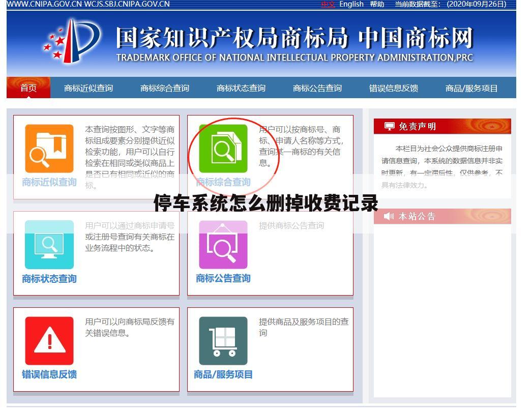Open the 商品/服务项目 shopping cart icon

[223, 341]
